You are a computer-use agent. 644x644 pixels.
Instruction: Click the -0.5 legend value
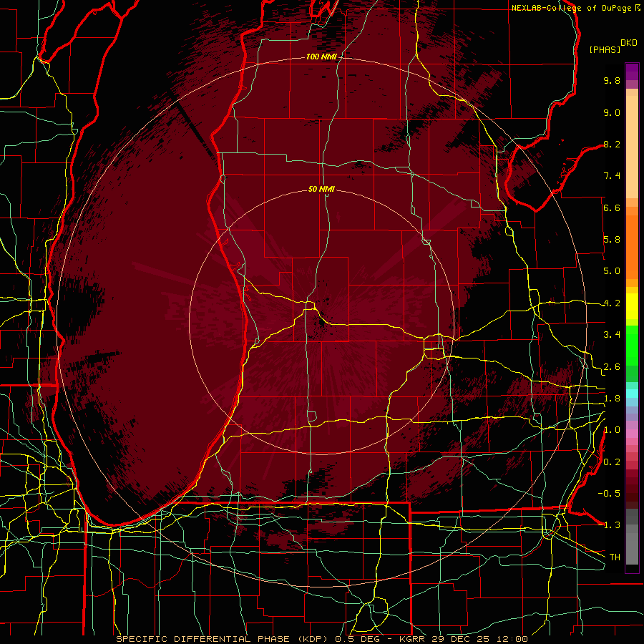[609, 493]
